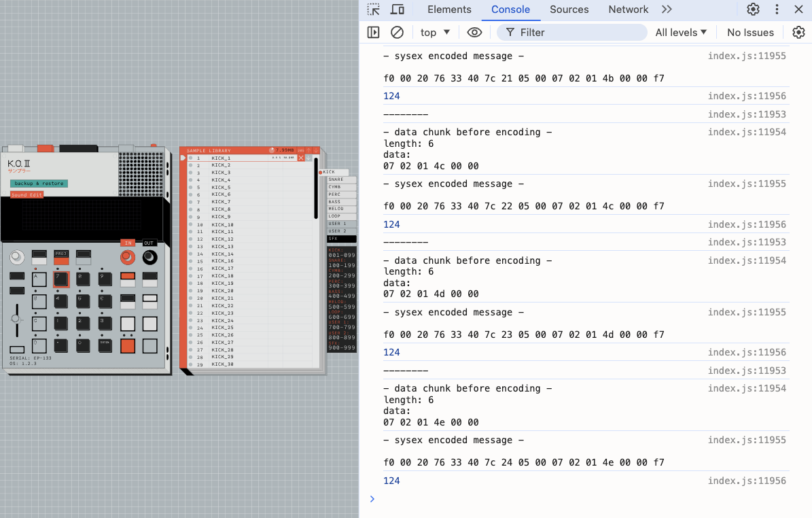Screen dimensions: 812x518
Task: Open the DevTools three-dot menu
Action: coord(777,10)
